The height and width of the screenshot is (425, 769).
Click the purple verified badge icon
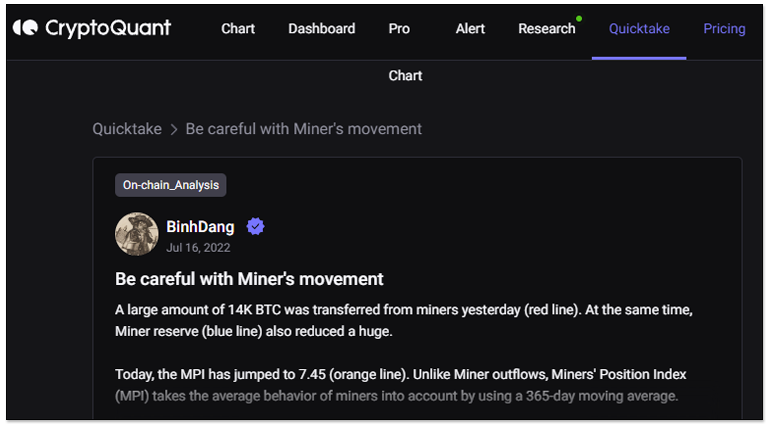click(256, 227)
